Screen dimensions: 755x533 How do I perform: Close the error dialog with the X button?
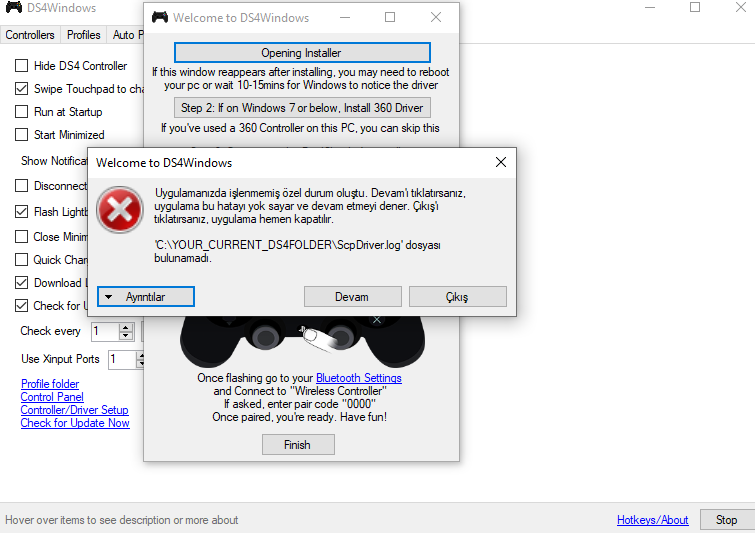tap(501, 162)
